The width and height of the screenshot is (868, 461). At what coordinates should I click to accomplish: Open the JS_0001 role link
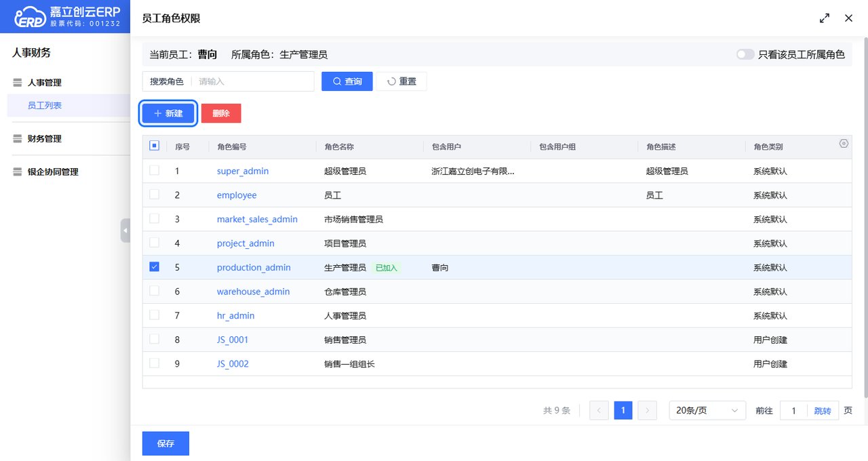tap(233, 340)
